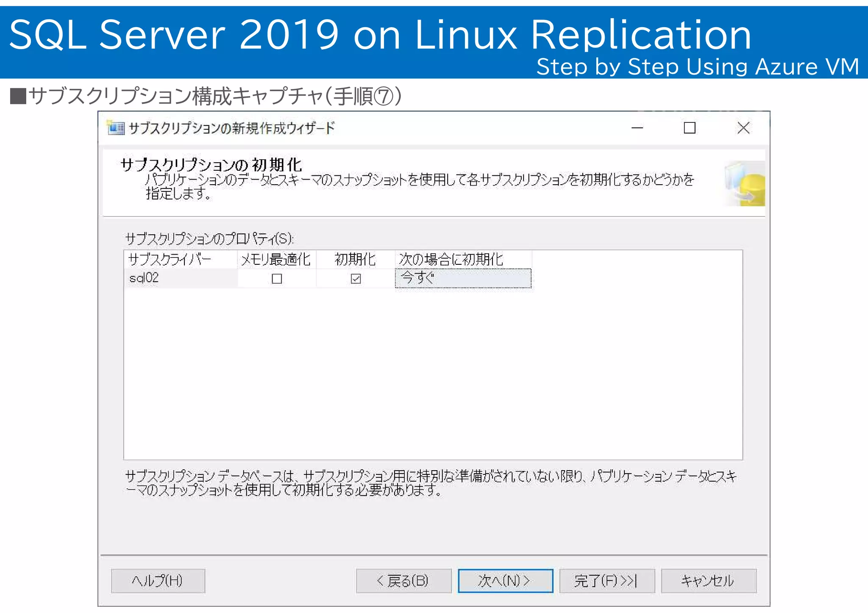Click the サブスクリプションのプロパティ(S) label
868x613 pixels.
(209, 239)
